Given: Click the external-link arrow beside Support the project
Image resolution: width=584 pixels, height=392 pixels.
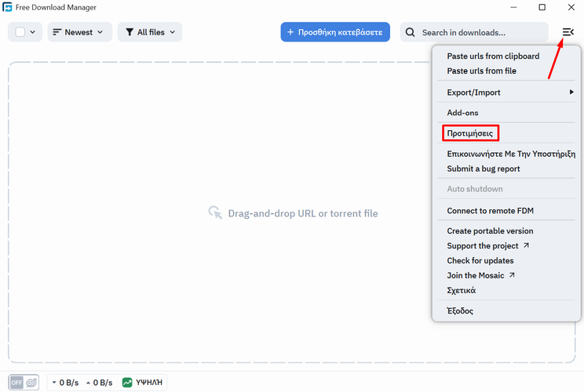Looking at the screenshot, I should point(527,245).
